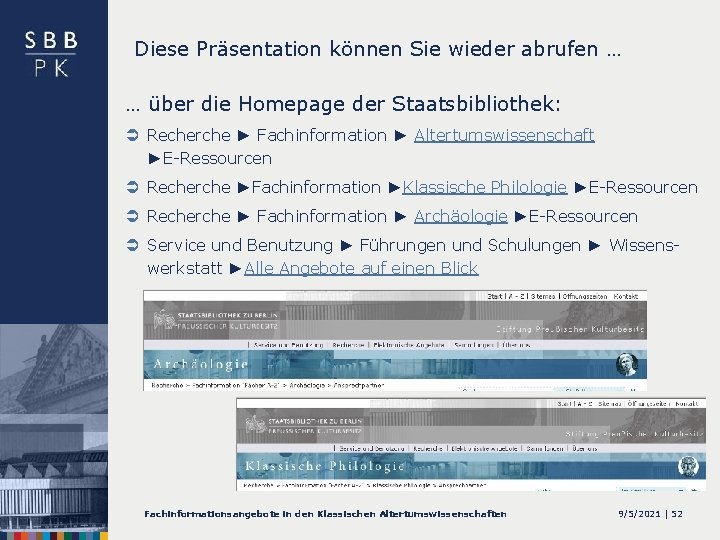The image size is (720, 540).
Task: Click the Staatsbibliothek logo in Archäologie screenshot
Action: tap(215, 320)
